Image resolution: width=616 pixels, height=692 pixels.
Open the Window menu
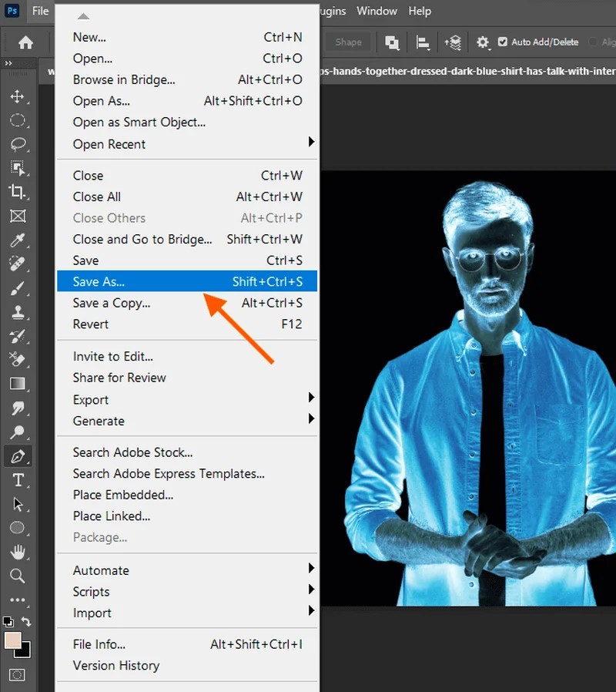[377, 11]
